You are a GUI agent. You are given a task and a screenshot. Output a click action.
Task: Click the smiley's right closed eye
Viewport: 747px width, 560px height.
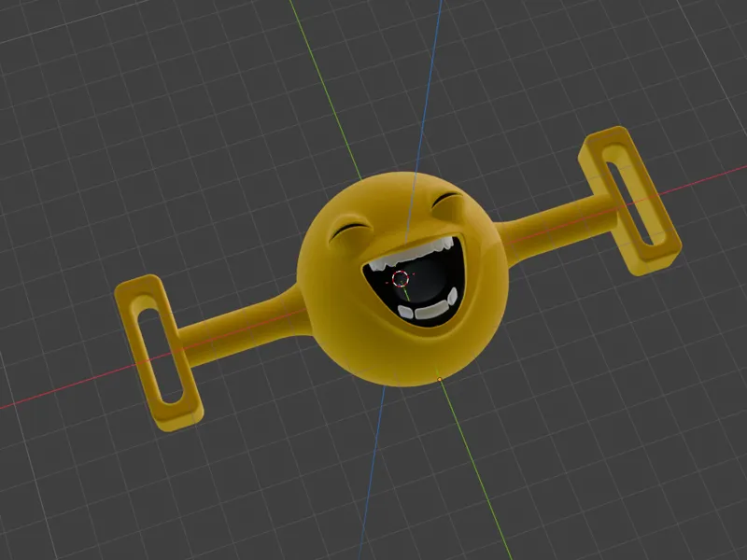coord(446,198)
